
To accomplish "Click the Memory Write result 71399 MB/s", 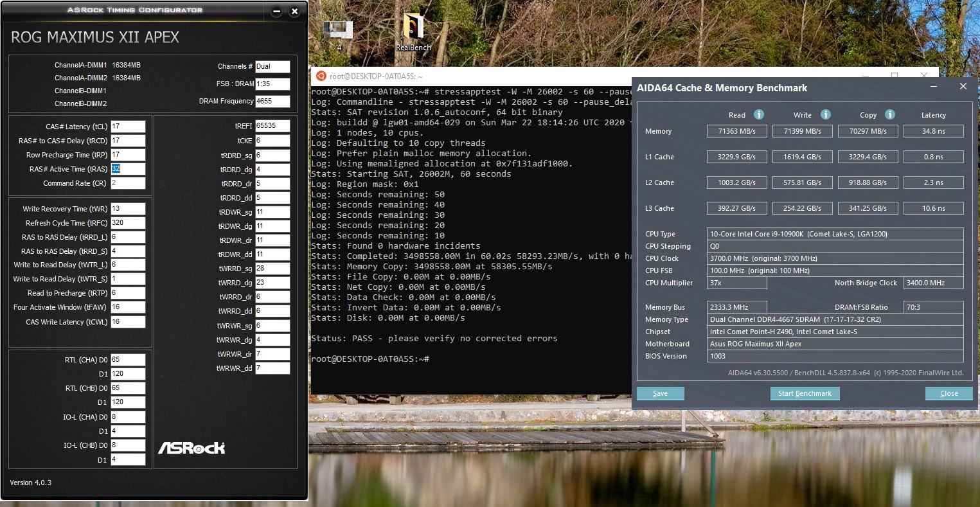I will point(803,131).
